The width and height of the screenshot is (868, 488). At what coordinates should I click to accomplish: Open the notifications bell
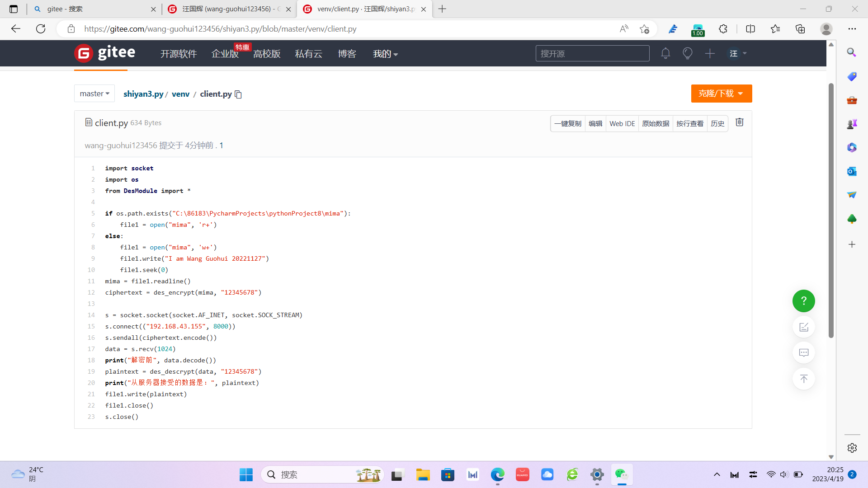coord(665,53)
